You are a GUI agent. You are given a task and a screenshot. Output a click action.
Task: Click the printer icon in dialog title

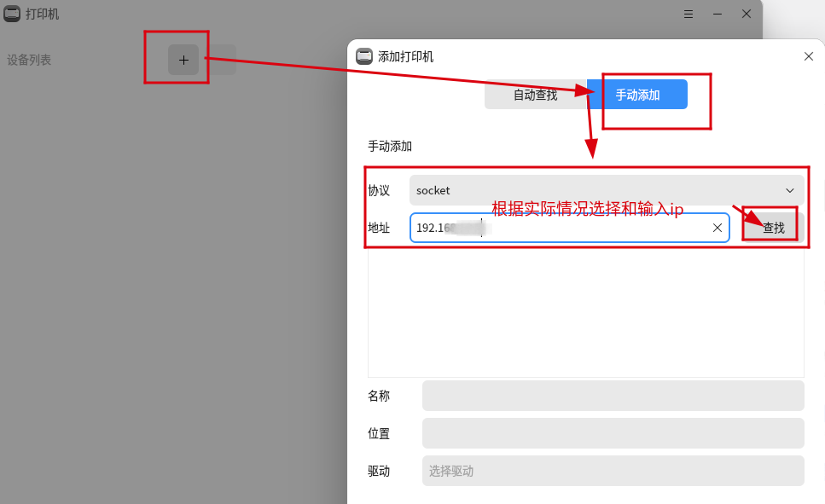click(x=364, y=56)
